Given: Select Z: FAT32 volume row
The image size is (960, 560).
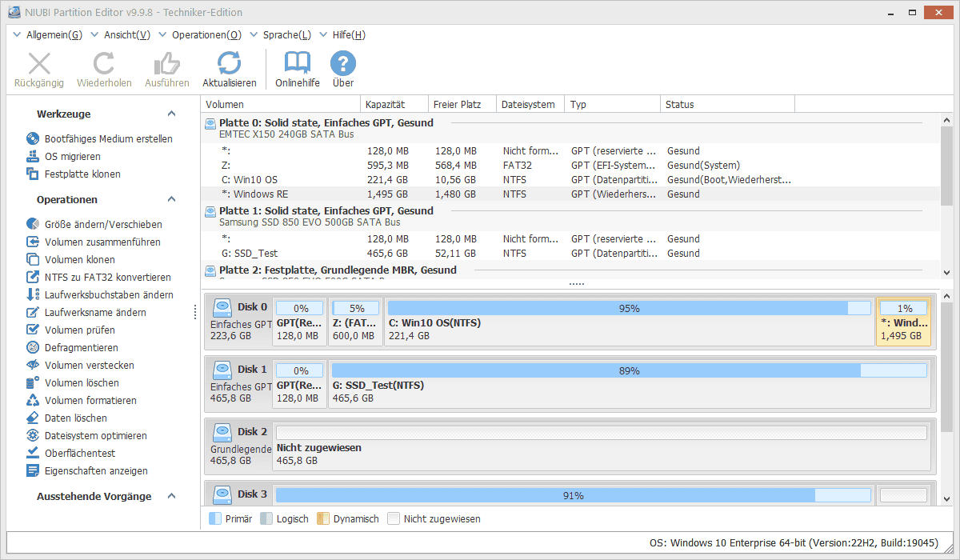Looking at the screenshot, I should click(x=570, y=165).
